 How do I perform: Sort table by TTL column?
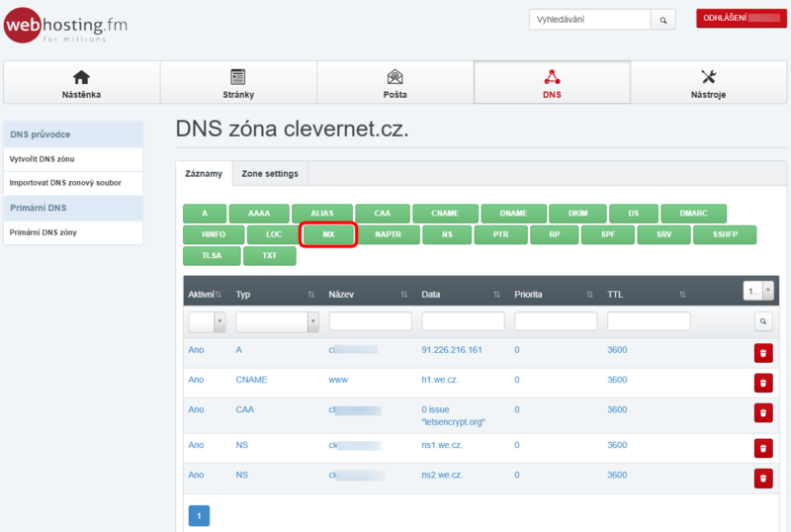point(647,295)
